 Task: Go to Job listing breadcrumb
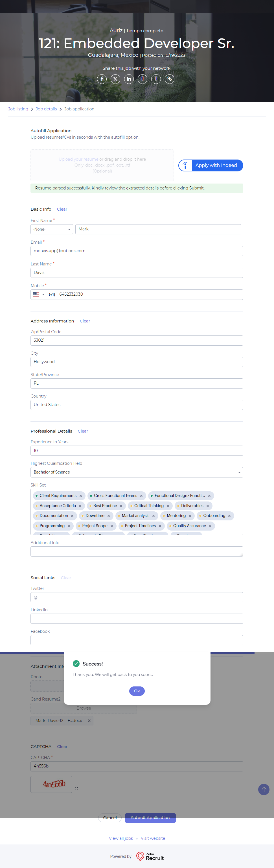[18, 109]
